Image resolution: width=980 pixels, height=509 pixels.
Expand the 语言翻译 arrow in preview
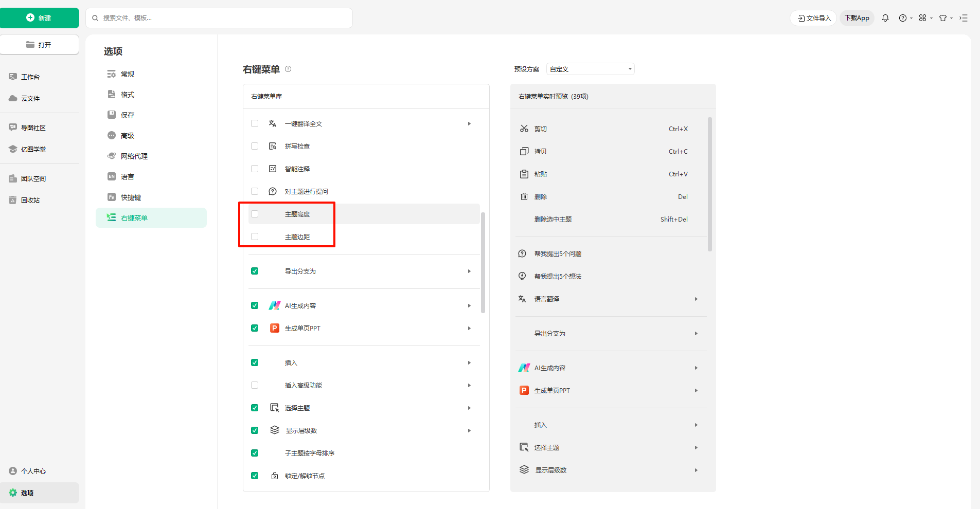[696, 299]
